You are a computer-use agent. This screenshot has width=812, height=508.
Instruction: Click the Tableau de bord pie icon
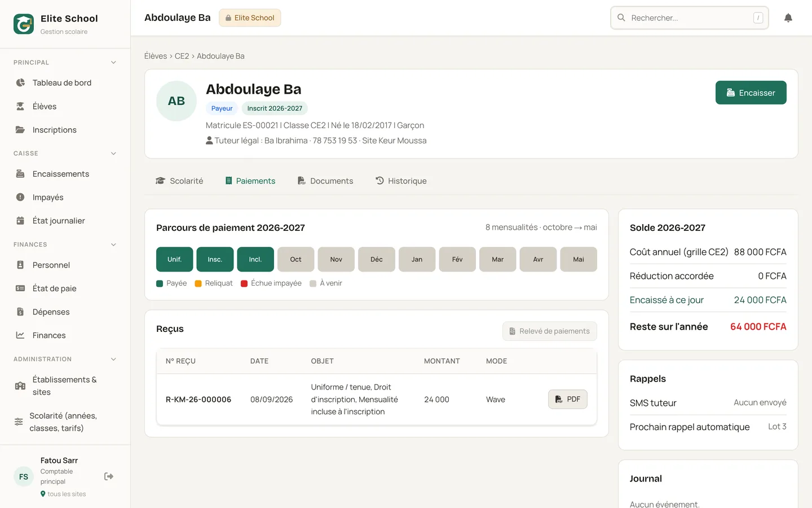point(20,82)
